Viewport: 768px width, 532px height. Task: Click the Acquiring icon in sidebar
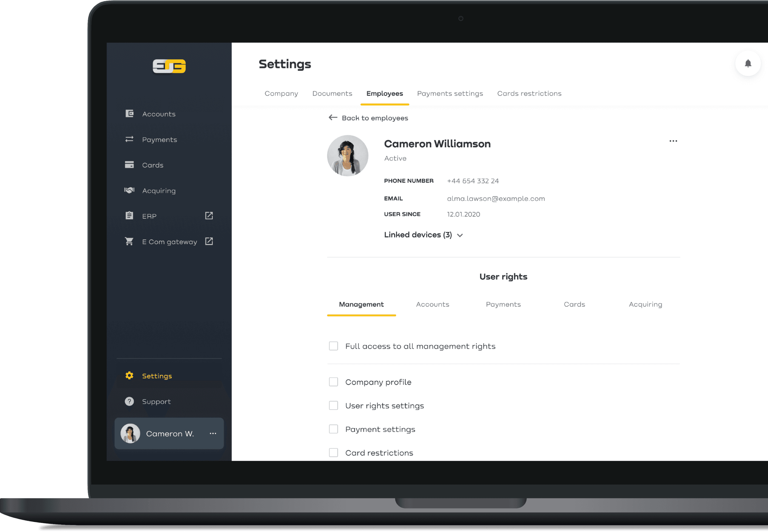[129, 190]
